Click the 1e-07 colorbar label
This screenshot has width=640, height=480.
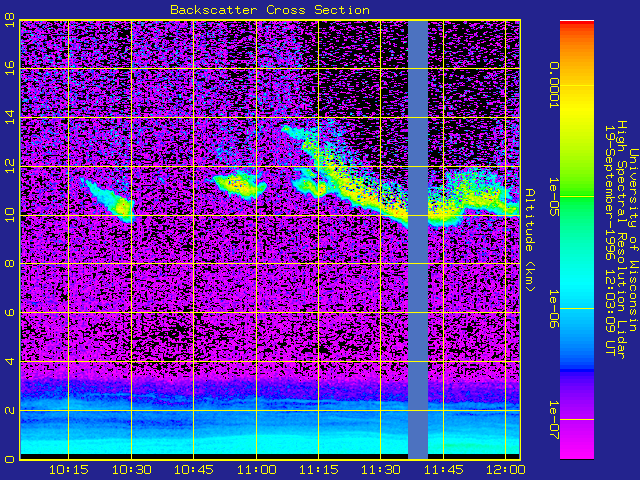pos(553,420)
